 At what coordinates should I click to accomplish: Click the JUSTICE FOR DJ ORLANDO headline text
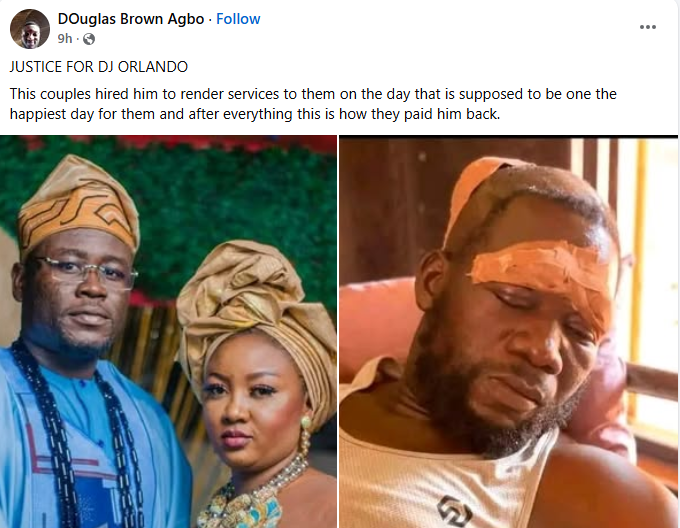(x=99, y=67)
